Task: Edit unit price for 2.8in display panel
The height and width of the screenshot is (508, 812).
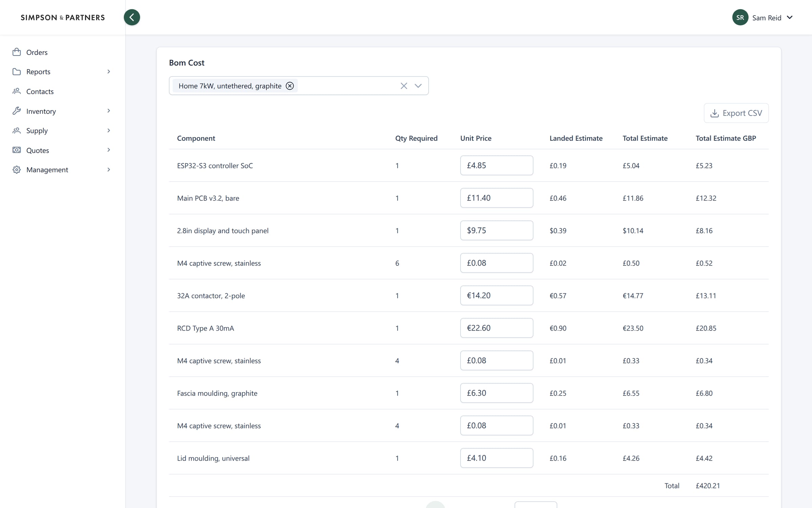Action: coord(497,230)
